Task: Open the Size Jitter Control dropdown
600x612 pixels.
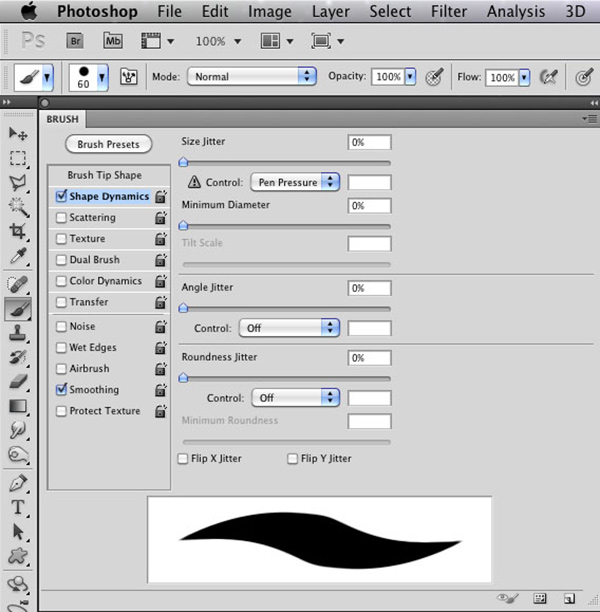Action: pyautogui.click(x=295, y=182)
